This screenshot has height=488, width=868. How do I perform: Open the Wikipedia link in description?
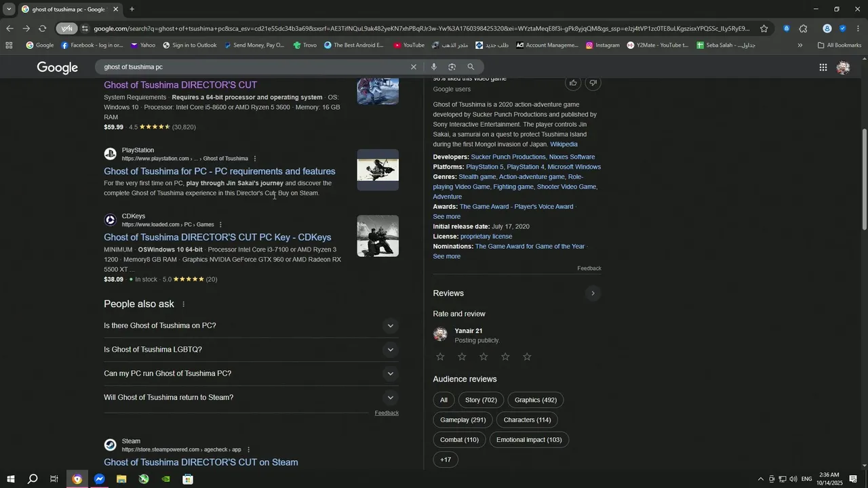[564, 144]
